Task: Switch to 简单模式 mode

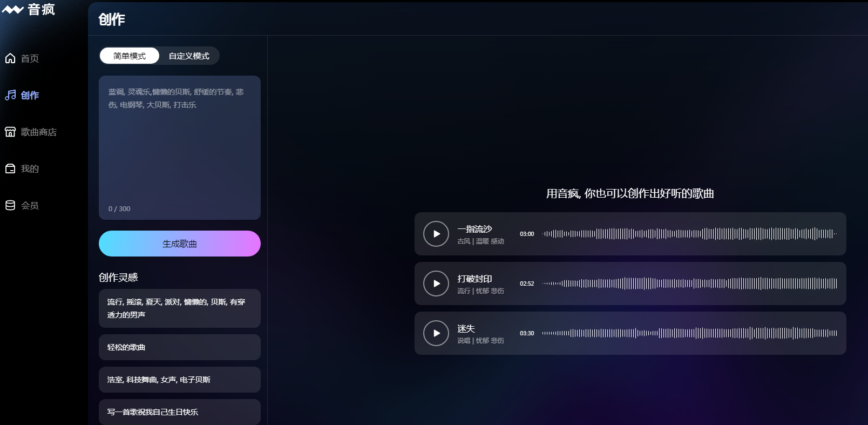Action: [x=130, y=56]
